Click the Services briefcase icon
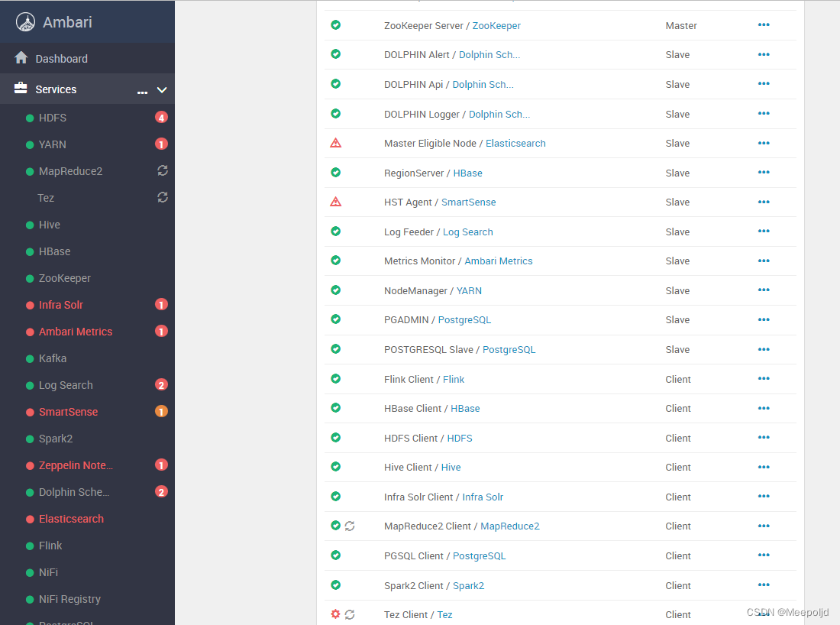The width and height of the screenshot is (840, 625). coord(21,89)
